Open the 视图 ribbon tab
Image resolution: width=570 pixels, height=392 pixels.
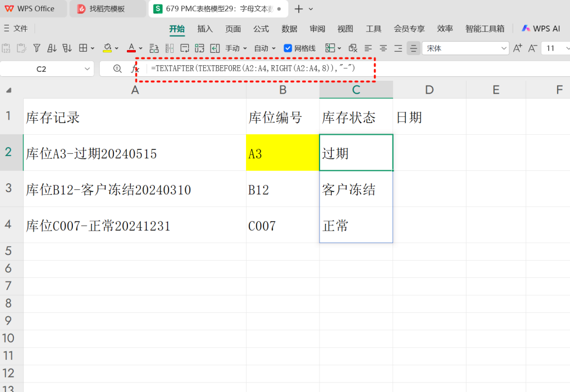point(345,29)
